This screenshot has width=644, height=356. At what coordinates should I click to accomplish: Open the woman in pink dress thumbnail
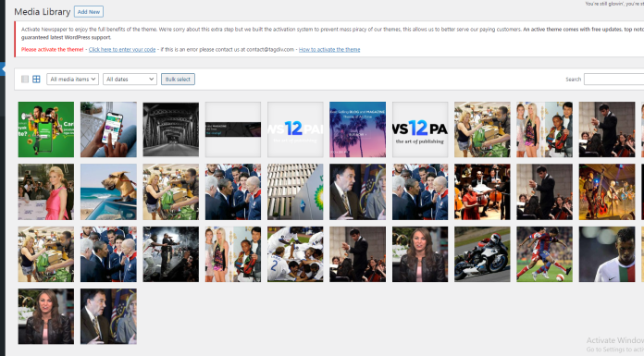pyautogui.click(x=46, y=191)
